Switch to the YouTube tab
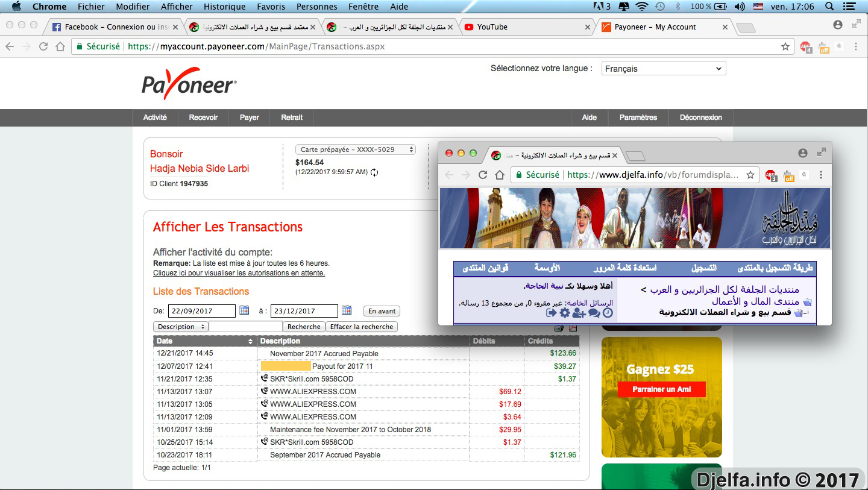 (527, 27)
